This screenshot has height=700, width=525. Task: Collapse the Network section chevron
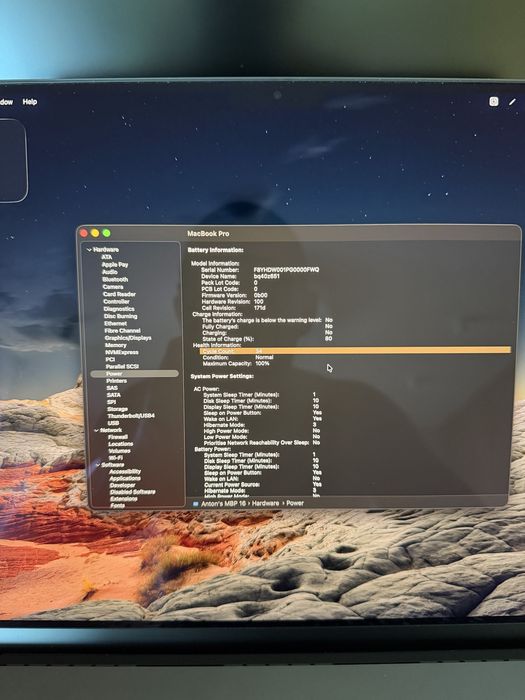(96, 430)
